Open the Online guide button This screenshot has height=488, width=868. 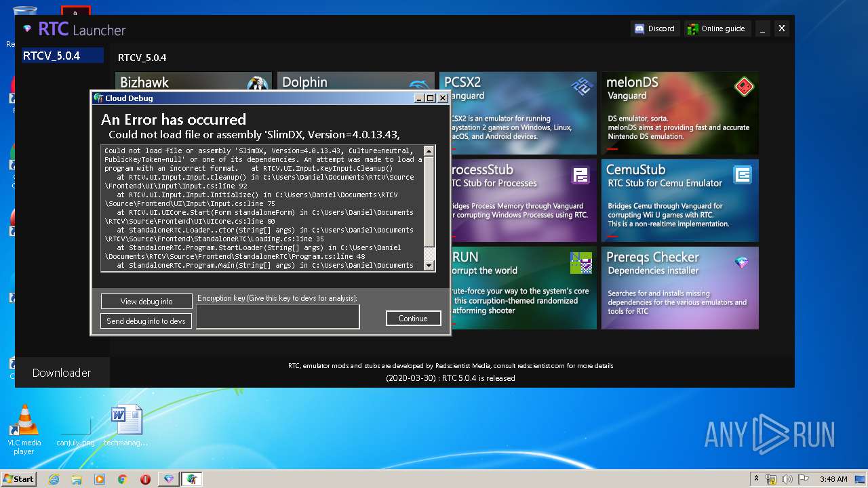click(717, 28)
